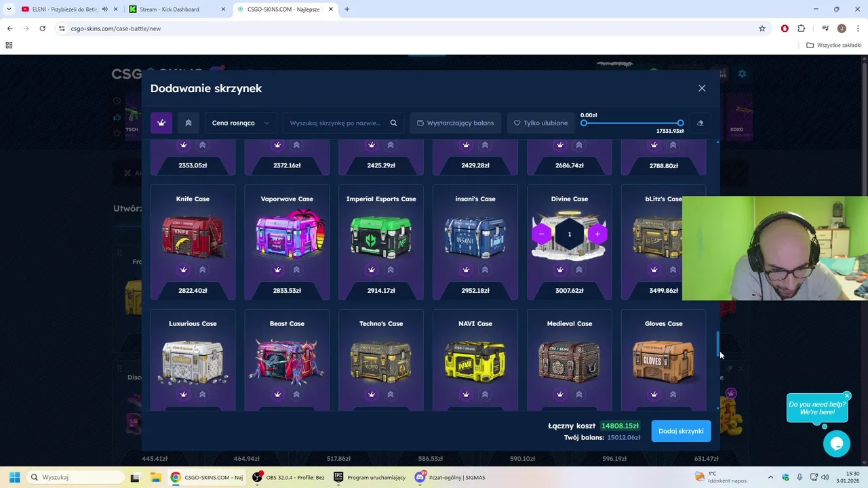Click chevron icon under NAVI Case

485,394
